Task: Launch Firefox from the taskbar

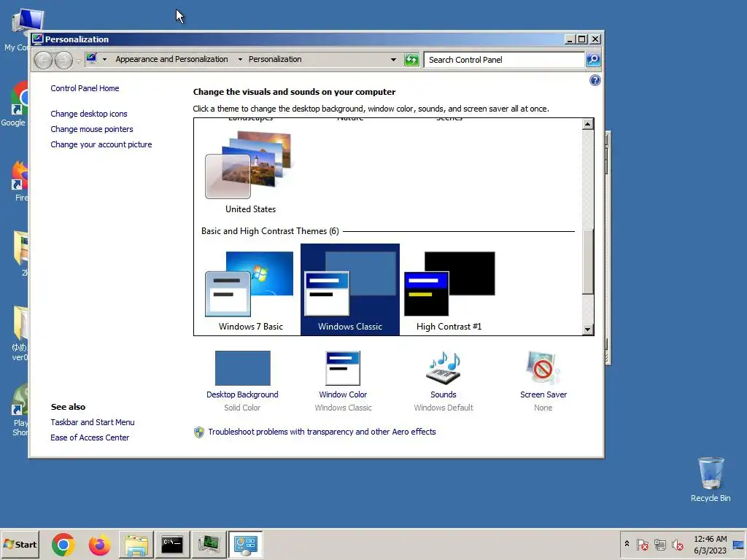Action: pyautogui.click(x=99, y=544)
